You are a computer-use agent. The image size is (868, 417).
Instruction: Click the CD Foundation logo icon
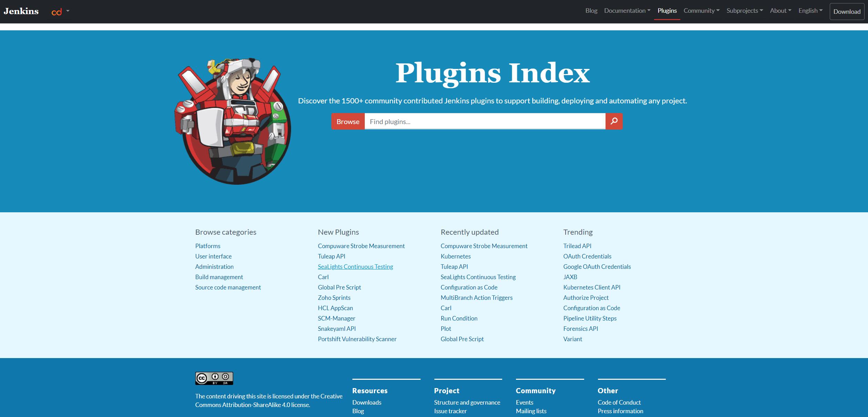point(57,12)
